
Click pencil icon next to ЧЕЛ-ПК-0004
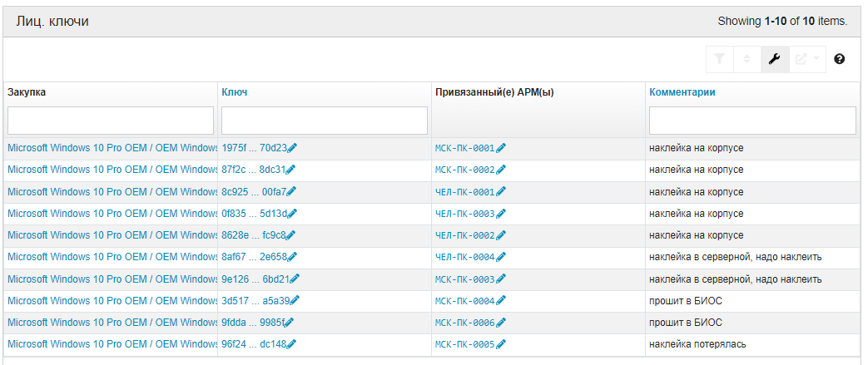(501, 257)
